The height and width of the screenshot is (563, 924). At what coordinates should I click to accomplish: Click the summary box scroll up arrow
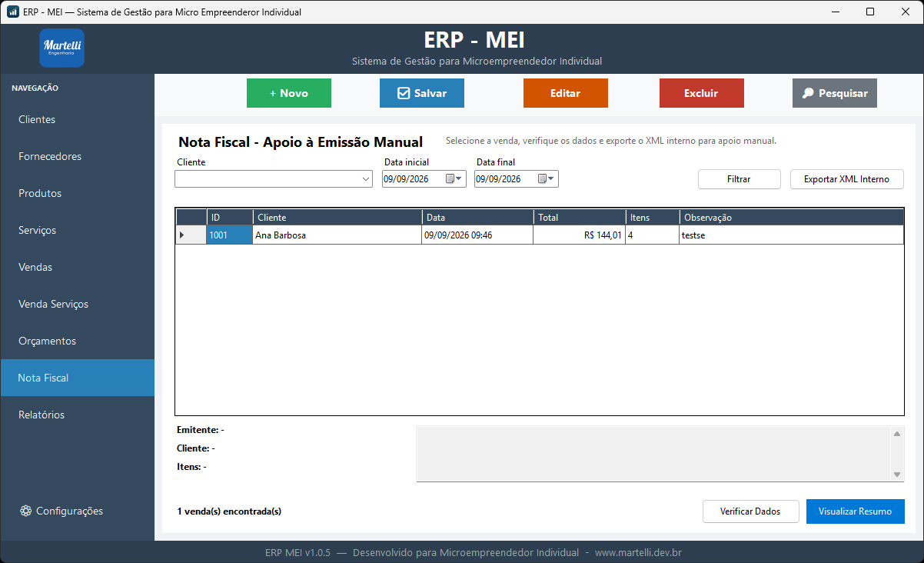(x=897, y=434)
